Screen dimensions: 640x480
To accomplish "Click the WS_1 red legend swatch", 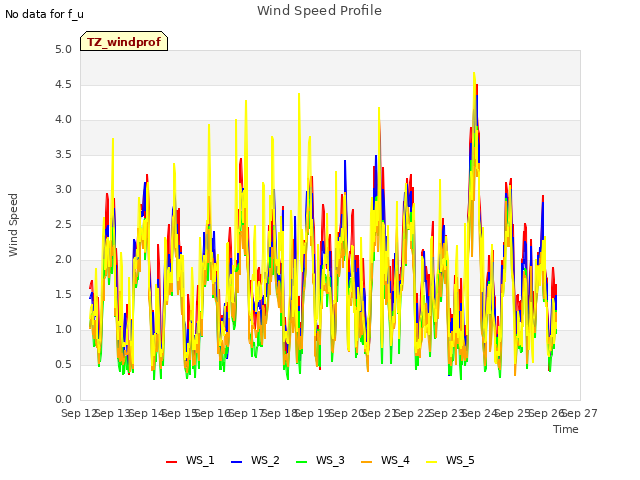I will pyautogui.click(x=171, y=462).
